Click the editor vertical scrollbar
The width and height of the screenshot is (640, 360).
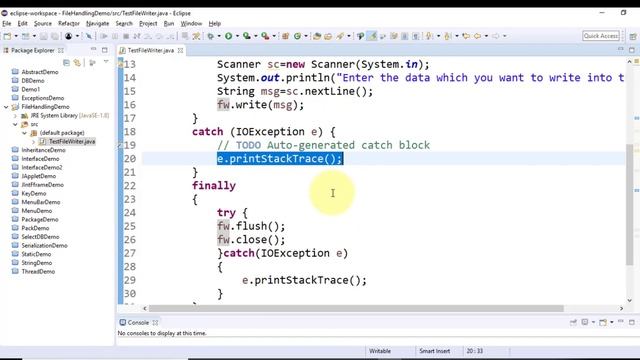click(629, 204)
